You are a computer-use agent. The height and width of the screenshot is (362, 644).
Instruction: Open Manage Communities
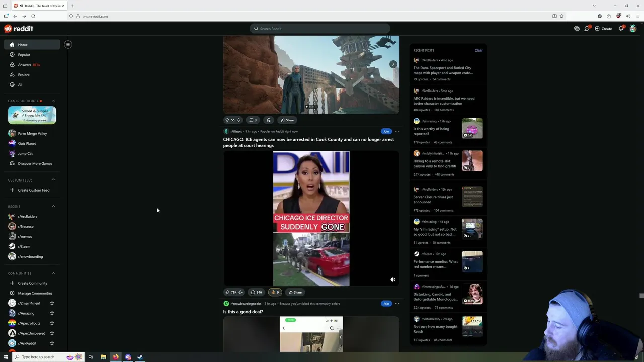32,293
